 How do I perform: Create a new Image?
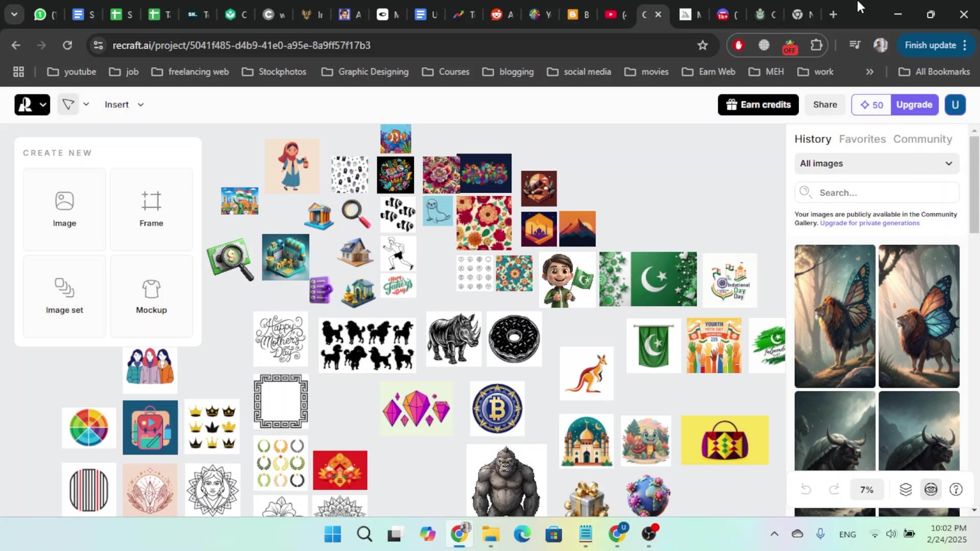click(x=64, y=209)
